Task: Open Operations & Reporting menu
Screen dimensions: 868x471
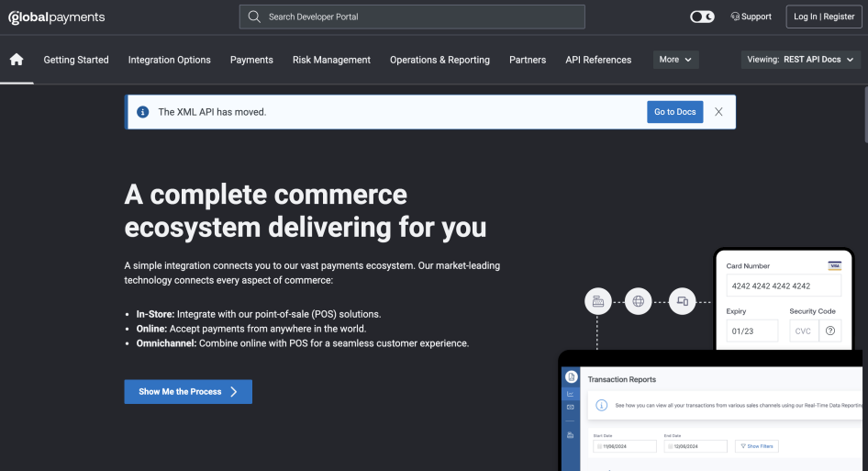Action: (x=440, y=60)
